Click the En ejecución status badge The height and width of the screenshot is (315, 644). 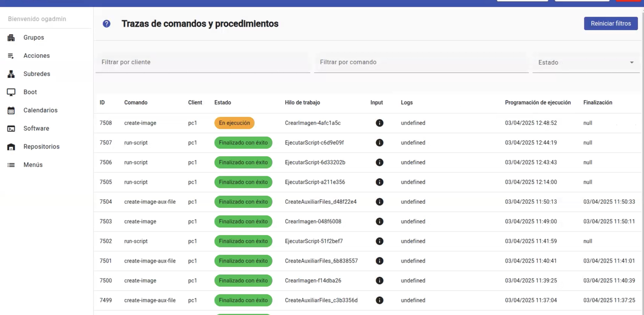[234, 123]
